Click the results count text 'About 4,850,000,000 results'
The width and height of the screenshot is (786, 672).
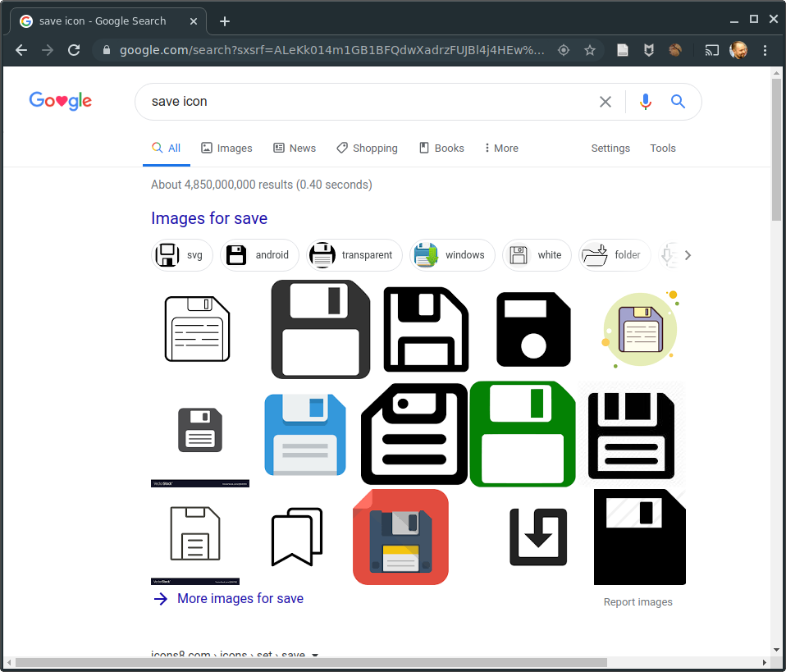(x=222, y=185)
